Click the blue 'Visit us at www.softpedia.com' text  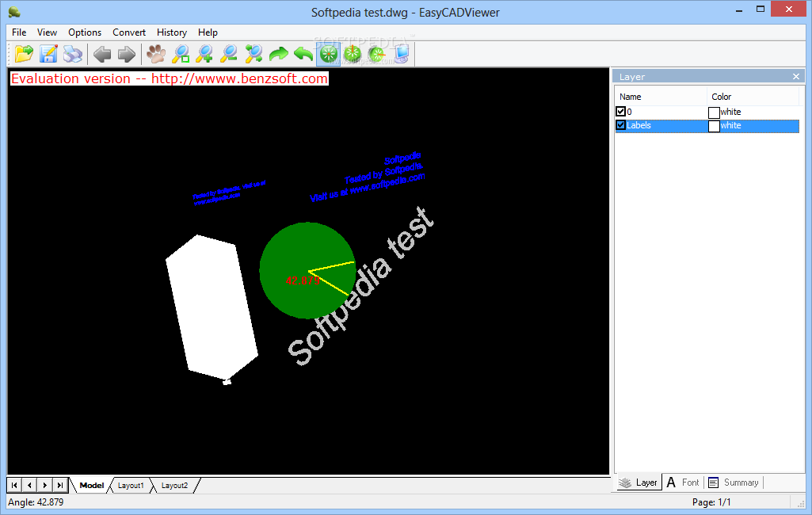[x=367, y=188]
